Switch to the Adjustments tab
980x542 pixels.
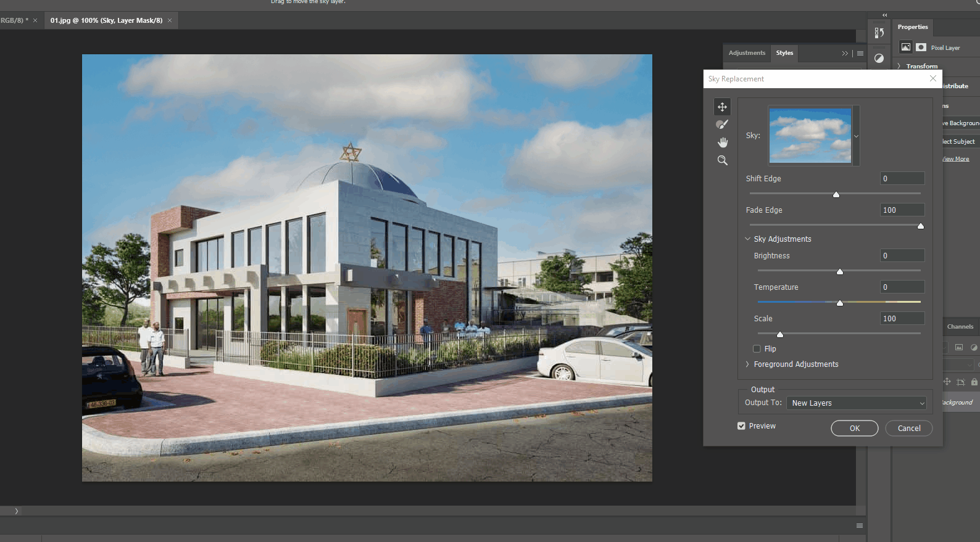coord(747,53)
